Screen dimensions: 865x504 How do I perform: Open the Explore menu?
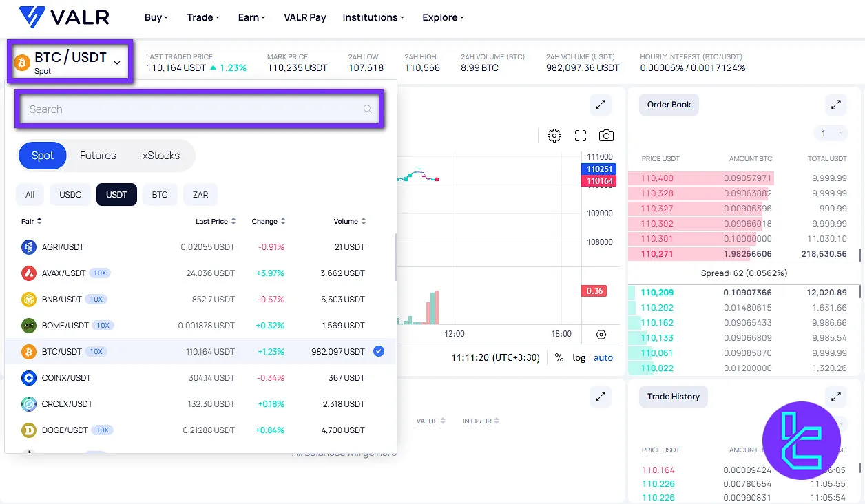[443, 17]
